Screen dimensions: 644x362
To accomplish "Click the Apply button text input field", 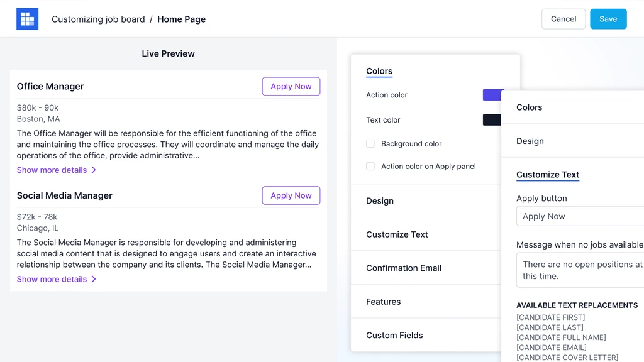I will tap(579, 216).
